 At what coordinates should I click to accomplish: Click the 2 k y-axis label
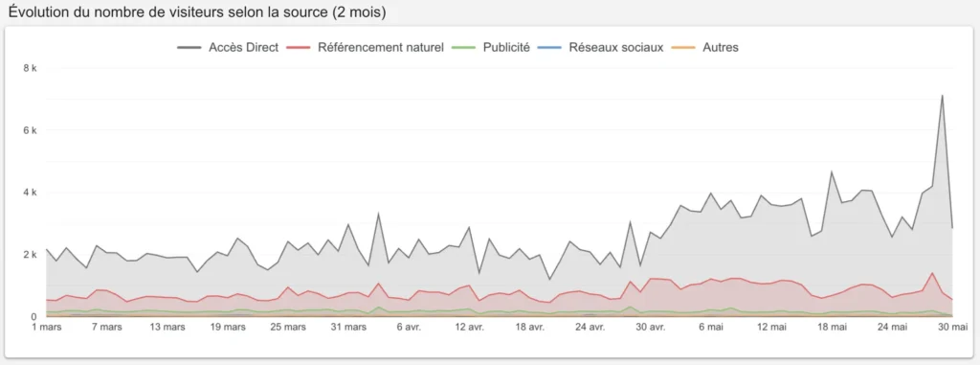pos(30,254)
